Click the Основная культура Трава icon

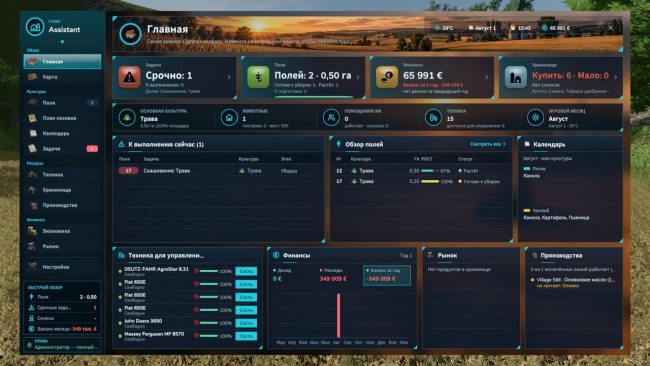pos(127,118)
